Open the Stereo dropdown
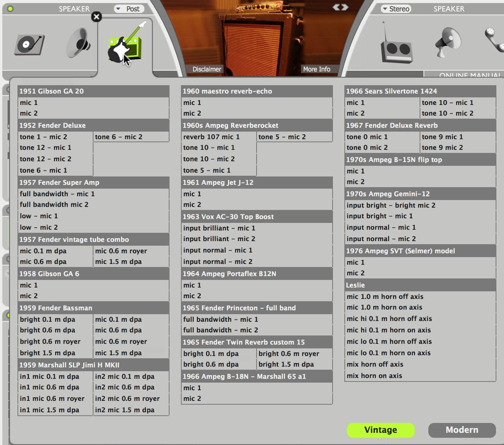The width and height of the screenshot is (504, 445). [x=396, y=9]
